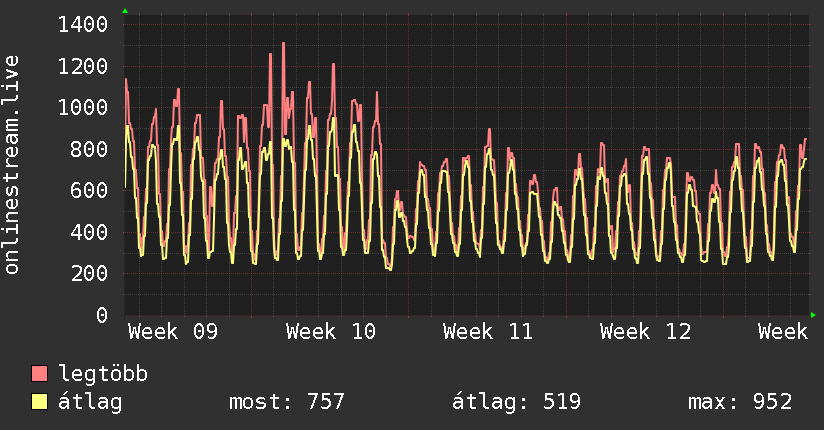The image size is (824, 430).
Task: Select the Week 09 axis label
Action: click(173, 332)
